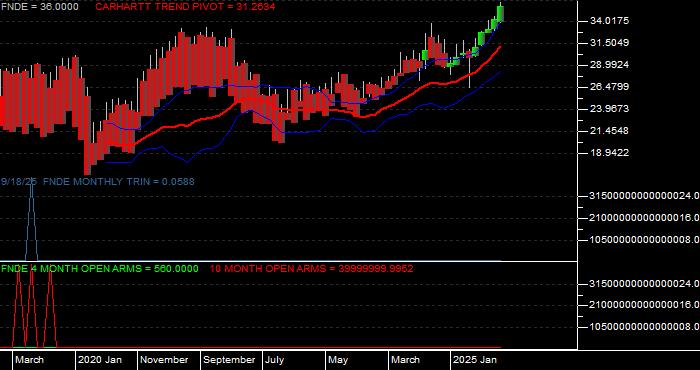Click the November date on the time axis
This screenshot has height=370, width=700.
[165, 360]
